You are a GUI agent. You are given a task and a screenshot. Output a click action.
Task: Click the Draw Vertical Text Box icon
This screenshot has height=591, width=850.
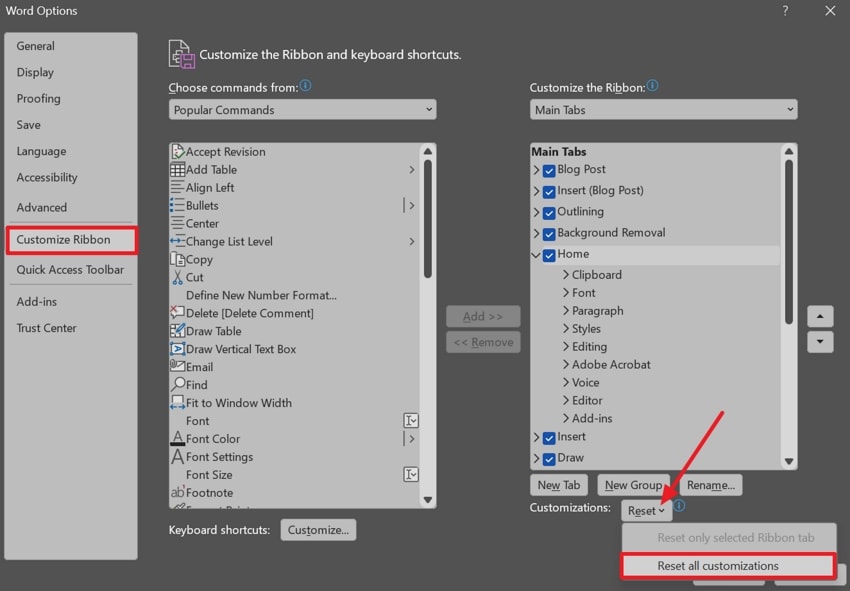tap(177, 349)
